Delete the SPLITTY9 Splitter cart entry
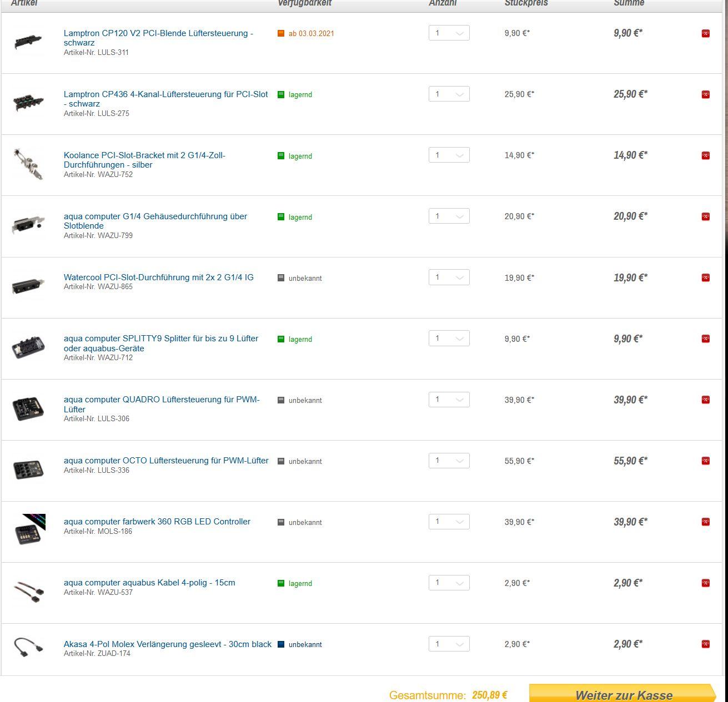728x702 pixels. coord(705,339)
